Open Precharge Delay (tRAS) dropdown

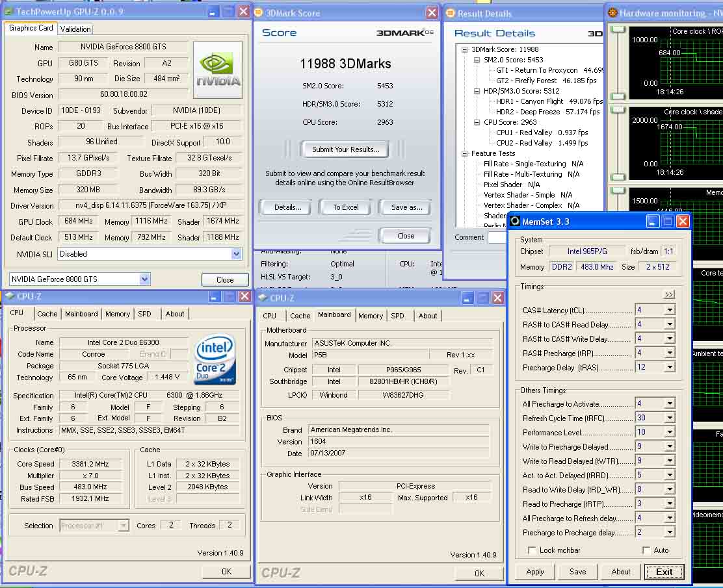pyautogui.click(x=670, y=367)
